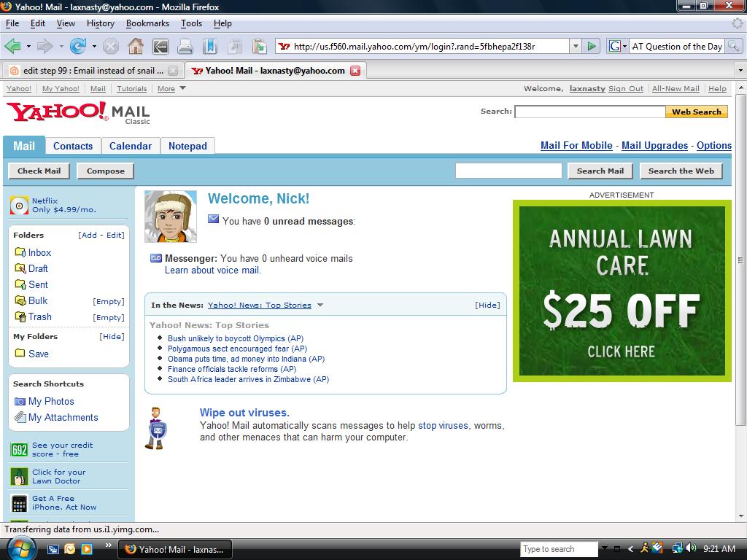This screenshot has height=560, width=747.
Task: Click the Netflix disc ad icon
Action: point(19,205)
